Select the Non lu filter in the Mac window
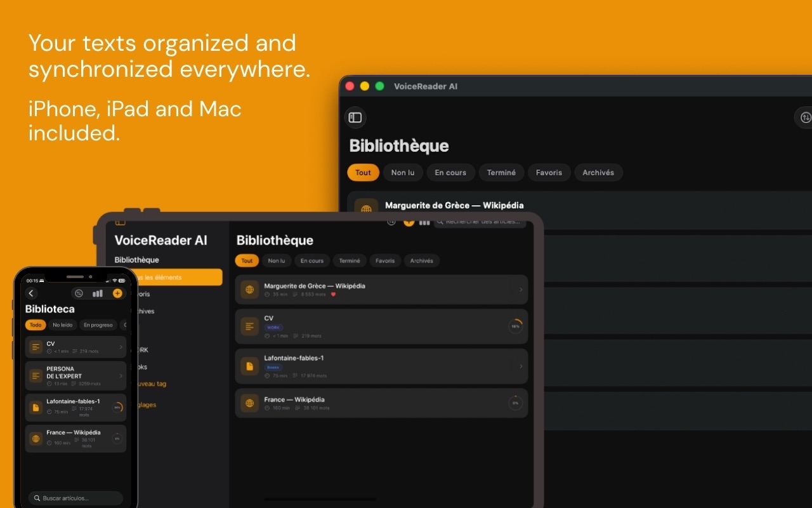This screenshot has height=508, width=812. point(403,173)
